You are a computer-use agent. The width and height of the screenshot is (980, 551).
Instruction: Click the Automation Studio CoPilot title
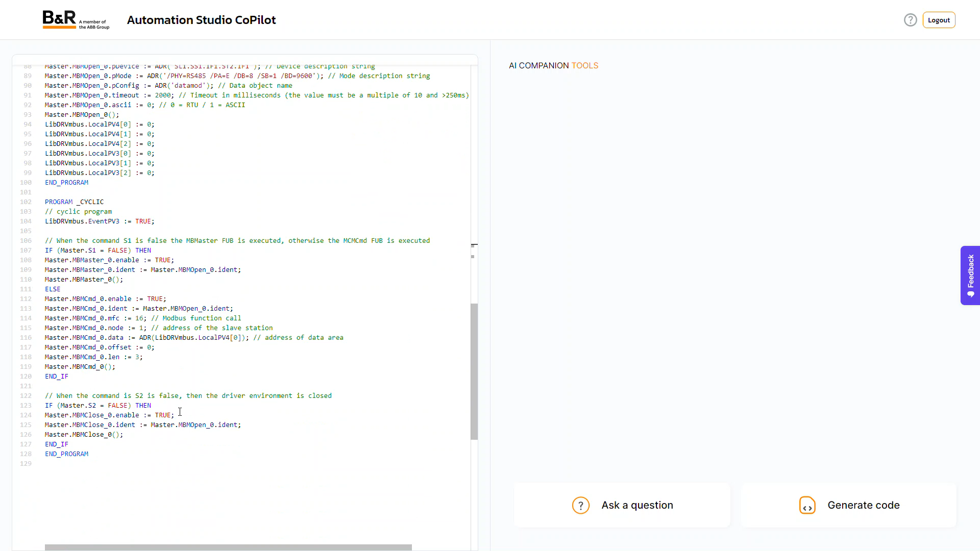pyautogui.click(x=201, y=20)
